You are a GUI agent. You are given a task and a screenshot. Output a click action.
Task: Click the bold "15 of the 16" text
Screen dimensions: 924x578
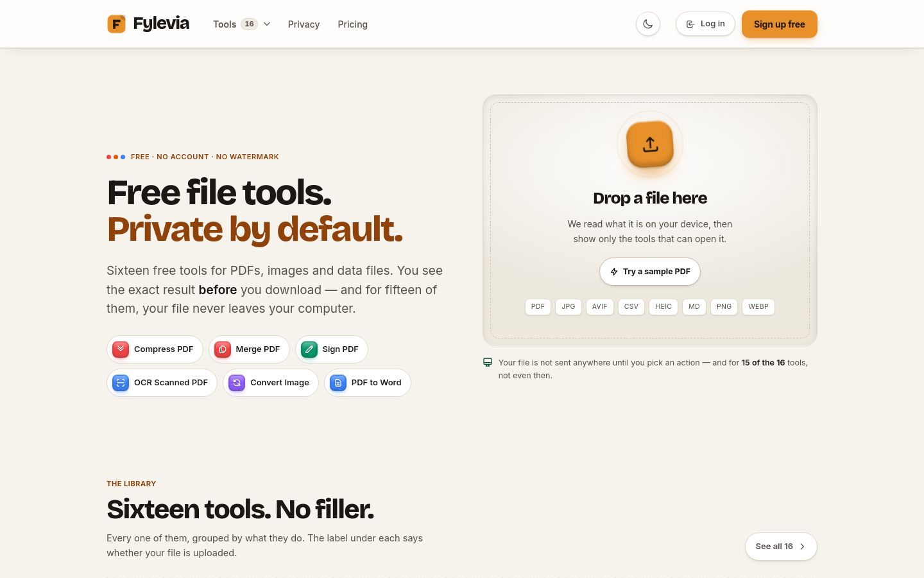pos(764,363)
